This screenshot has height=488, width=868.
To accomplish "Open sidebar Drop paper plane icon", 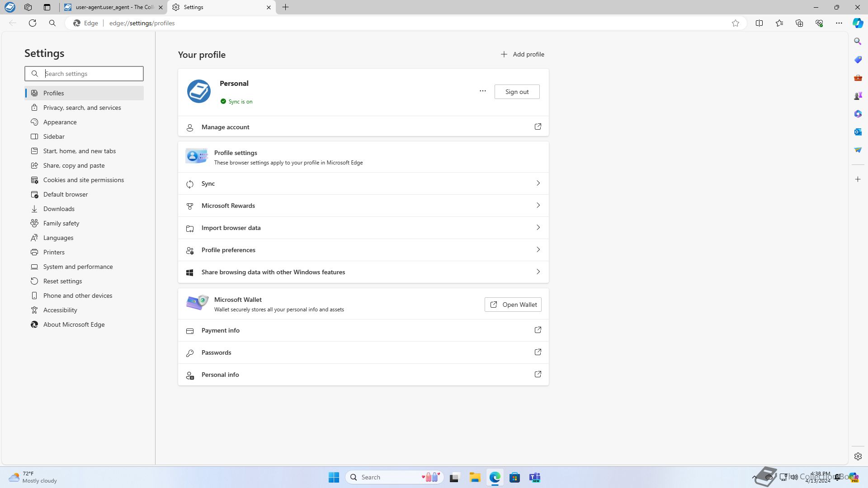I will [858, 150].
